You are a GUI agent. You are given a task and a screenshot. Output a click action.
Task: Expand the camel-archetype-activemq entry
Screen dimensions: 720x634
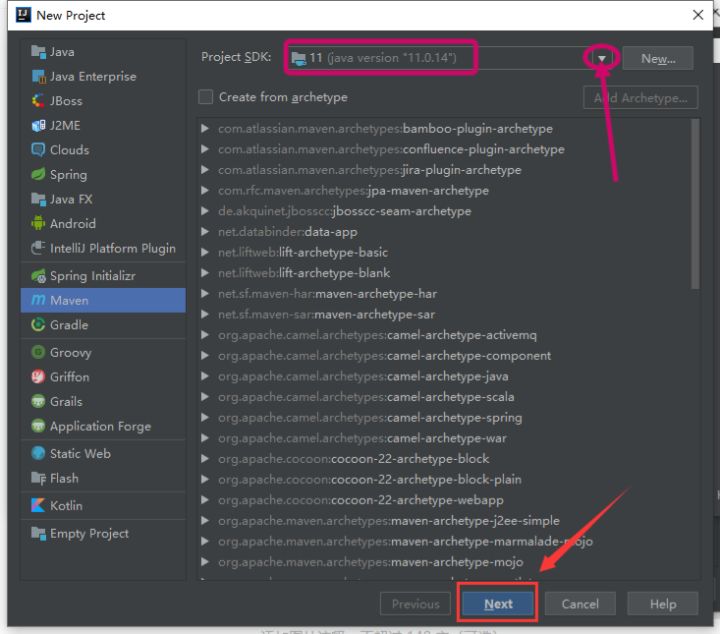(x=205, y=335)
